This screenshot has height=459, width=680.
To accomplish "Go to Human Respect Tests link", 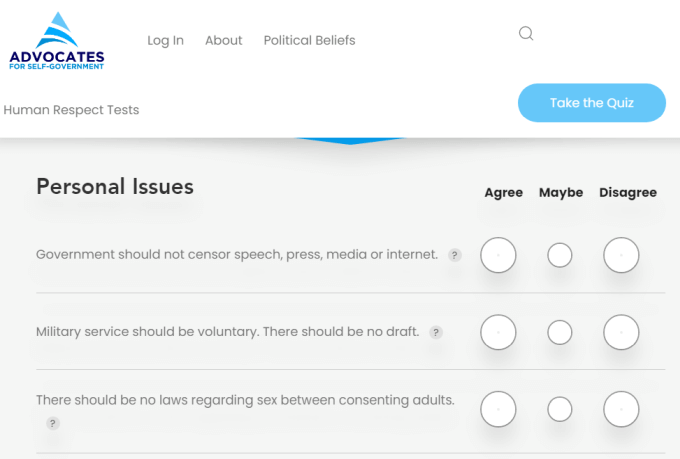I will click(72, 110).
